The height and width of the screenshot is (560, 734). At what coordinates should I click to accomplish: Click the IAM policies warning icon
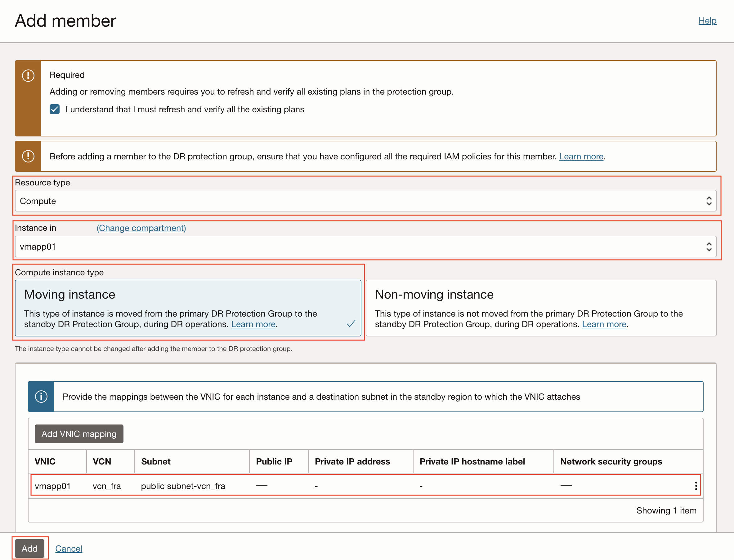tap(28, 156)
